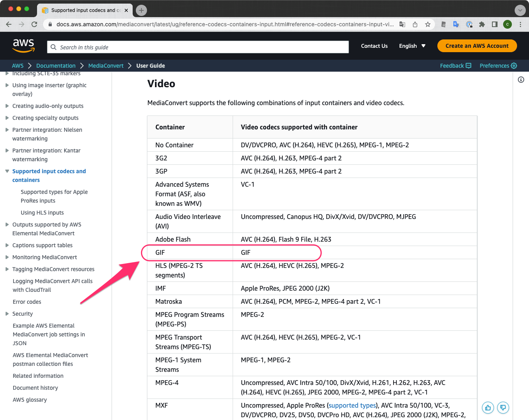Open the Contact Us link
This screenshot has height=420, width=529.
click(x=374, y=46)
